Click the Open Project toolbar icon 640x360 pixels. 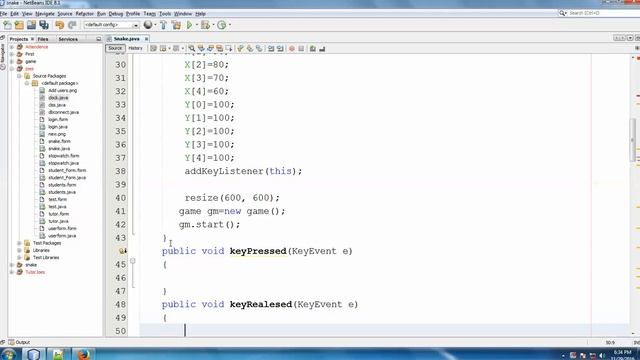point(31,25)
